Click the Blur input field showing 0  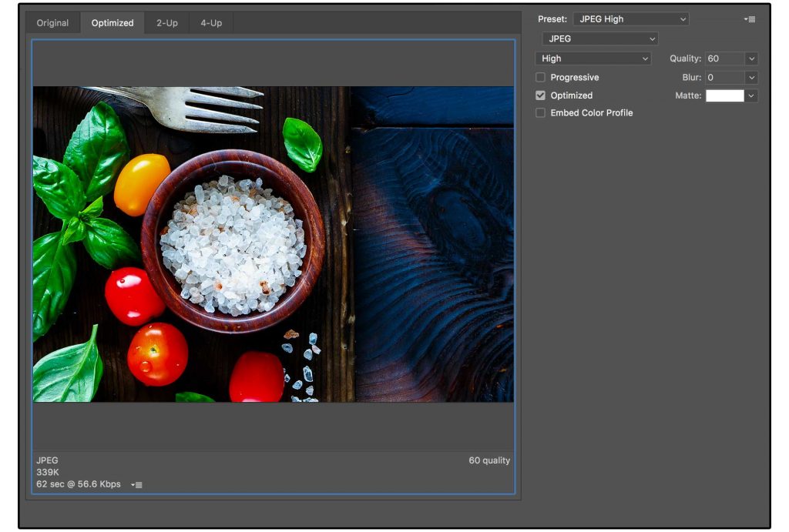724,78
